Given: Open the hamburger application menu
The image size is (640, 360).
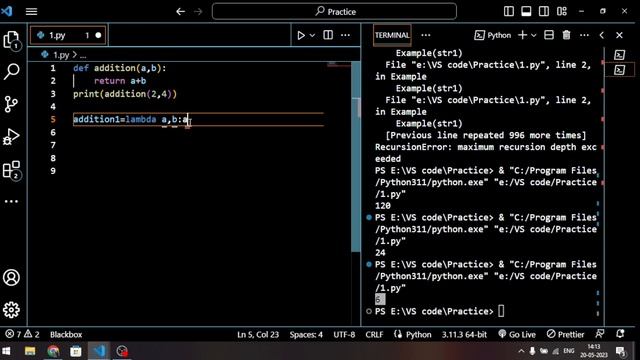Looking at the screenshot, I should tap(31, 11).
